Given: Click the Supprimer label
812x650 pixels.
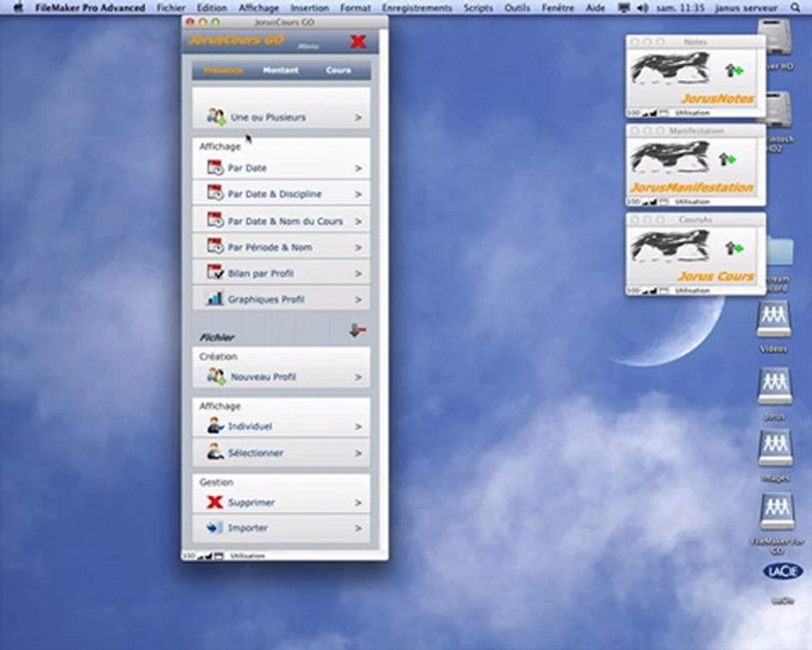Looking at the screenshot, I should pyautogui.click(x=252, y=503).
